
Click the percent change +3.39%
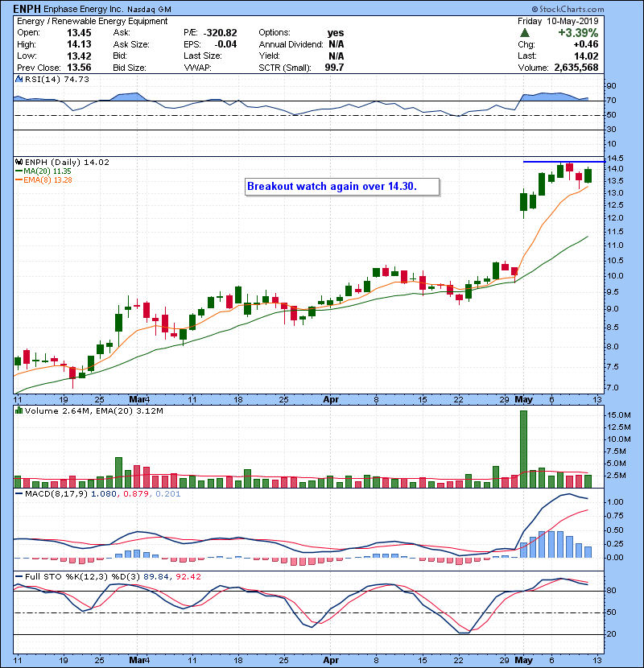tap(578, 33)
